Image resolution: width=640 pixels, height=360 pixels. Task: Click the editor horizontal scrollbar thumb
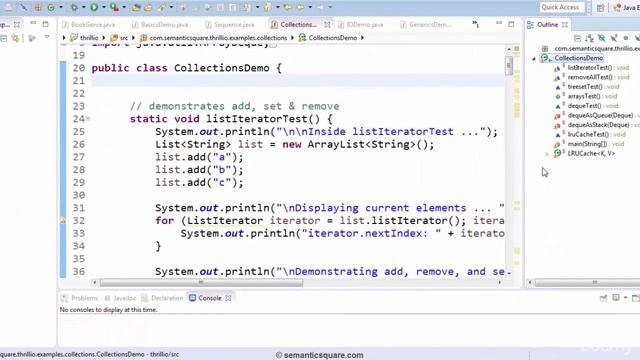click(x=201, y=282)
